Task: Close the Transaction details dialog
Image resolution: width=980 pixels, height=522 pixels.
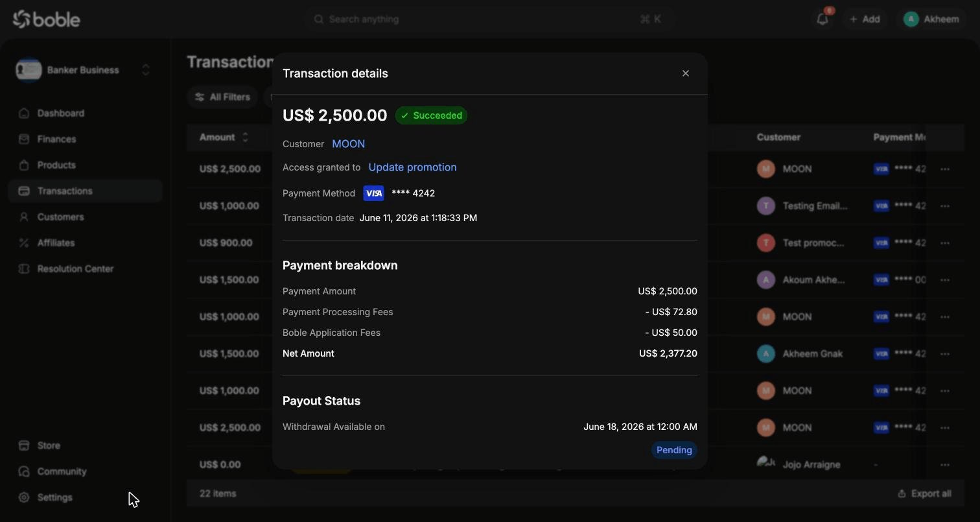Action: pyautogui.click(x=686, y=73)
